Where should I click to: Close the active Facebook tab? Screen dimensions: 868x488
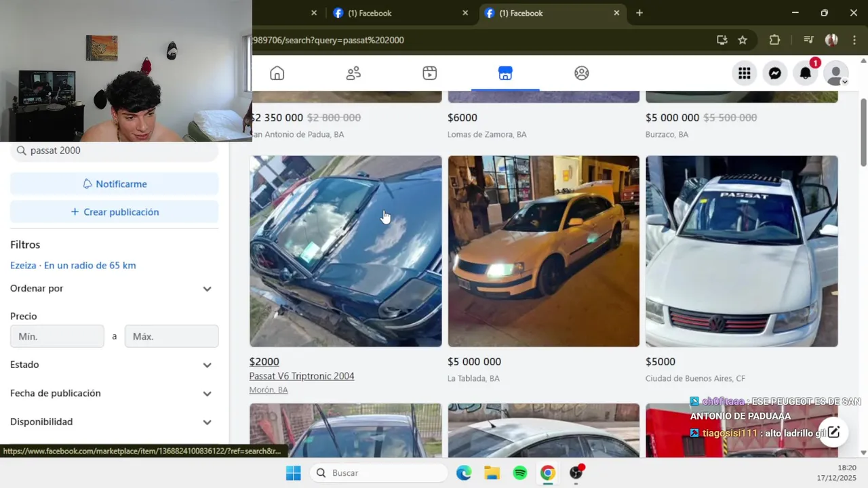pyautogui.click(x=616, y=13)
